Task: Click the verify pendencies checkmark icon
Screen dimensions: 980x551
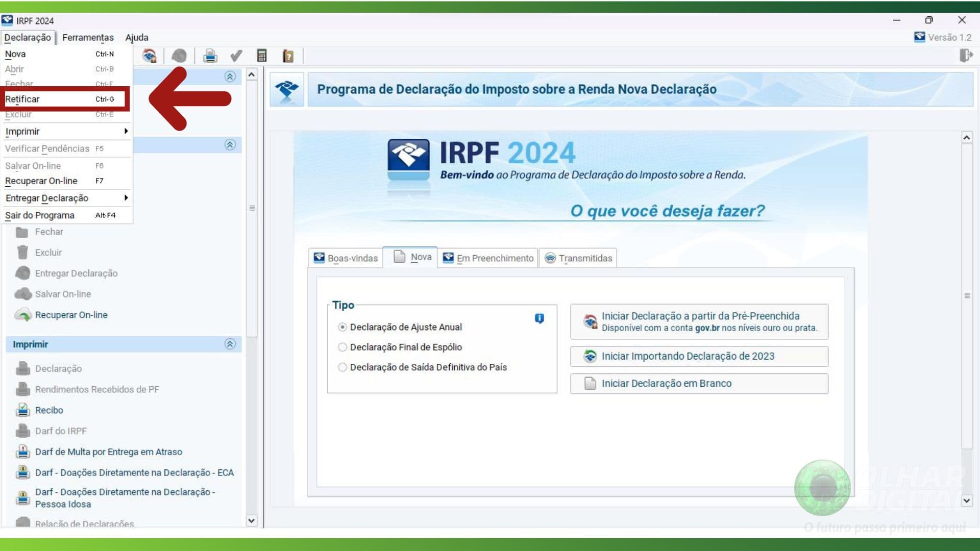Action: click(x=236, y=56)
